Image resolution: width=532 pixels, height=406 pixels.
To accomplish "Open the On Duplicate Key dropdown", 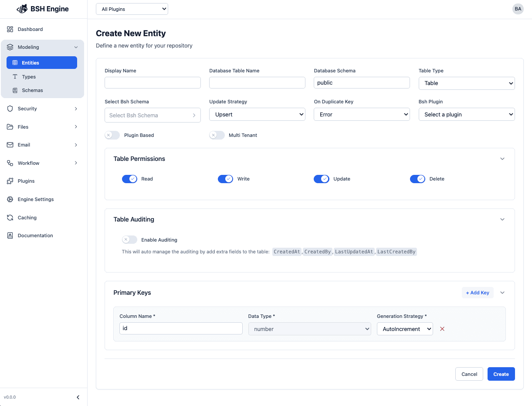I will point(362,115).
